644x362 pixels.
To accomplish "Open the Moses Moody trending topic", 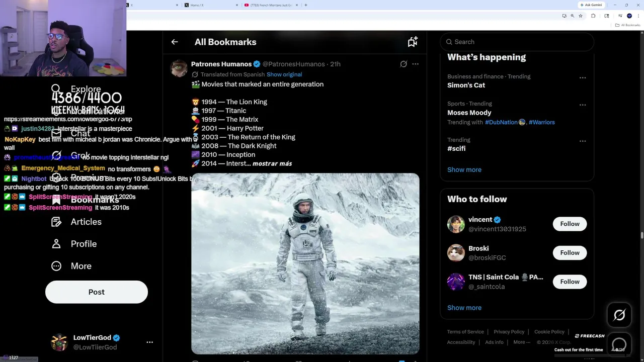I will [x=469, y=113].
